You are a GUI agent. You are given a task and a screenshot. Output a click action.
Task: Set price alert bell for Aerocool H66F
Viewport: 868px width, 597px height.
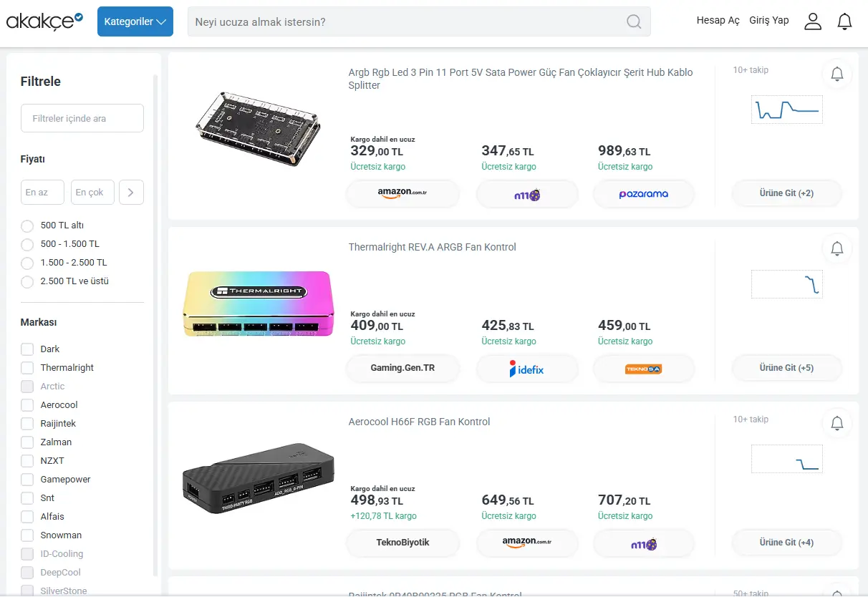[x=837, y=423]
